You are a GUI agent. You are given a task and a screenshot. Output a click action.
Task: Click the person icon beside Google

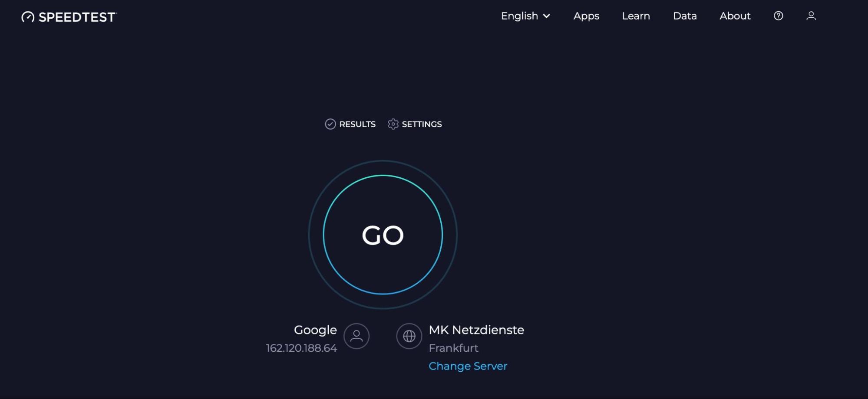(356, 336)
